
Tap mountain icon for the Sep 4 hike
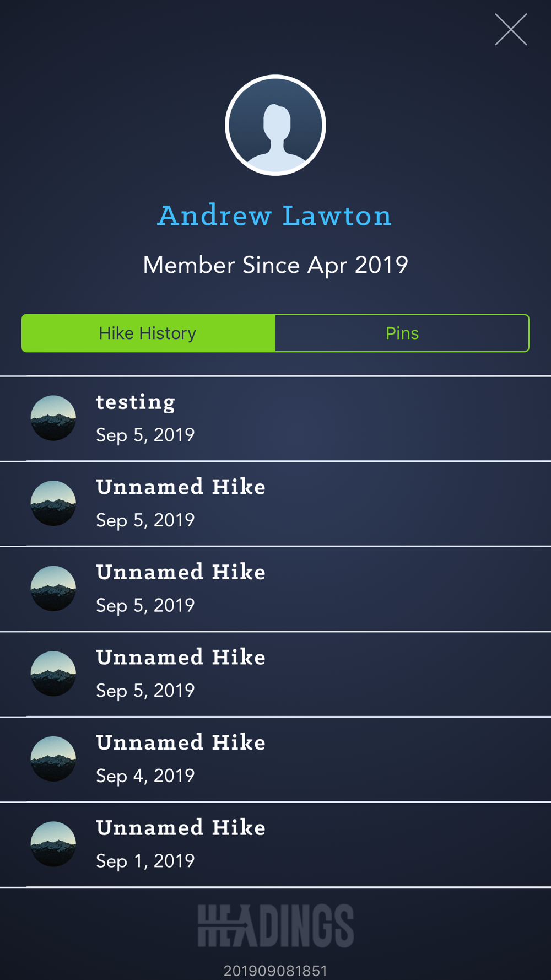click(53, 758)
